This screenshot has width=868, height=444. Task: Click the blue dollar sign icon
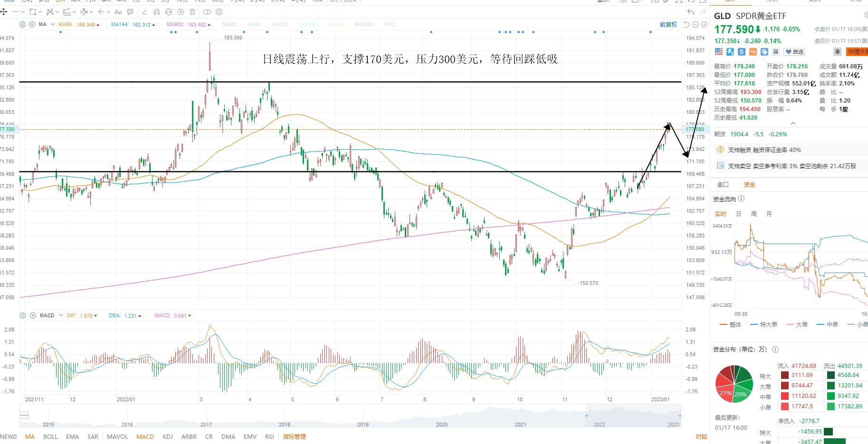(x=742, y=51)
